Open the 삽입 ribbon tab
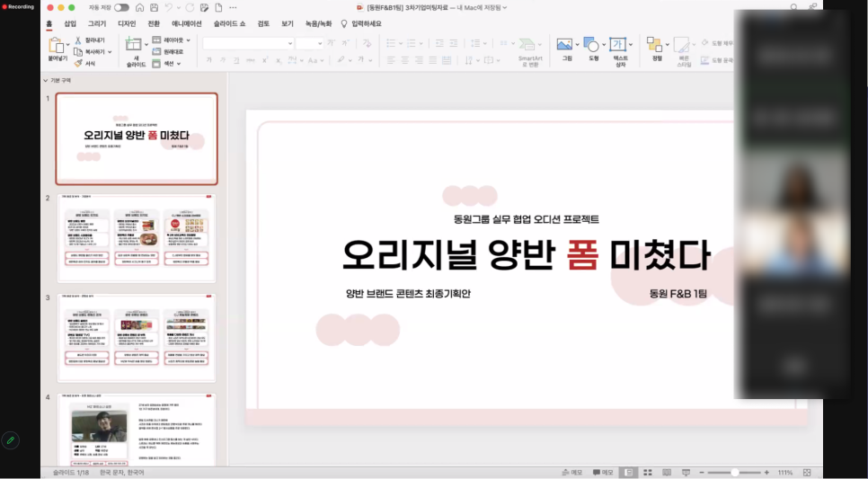The height and width of the screenshot is (479, 868). tap(70, 23)
